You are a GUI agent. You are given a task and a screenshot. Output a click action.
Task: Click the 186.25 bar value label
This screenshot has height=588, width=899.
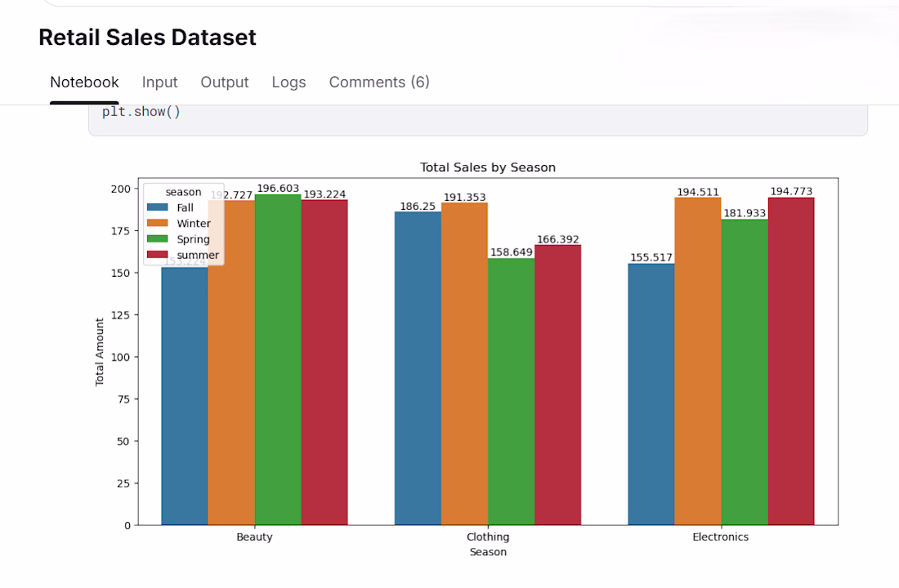(x=418, y=207)
